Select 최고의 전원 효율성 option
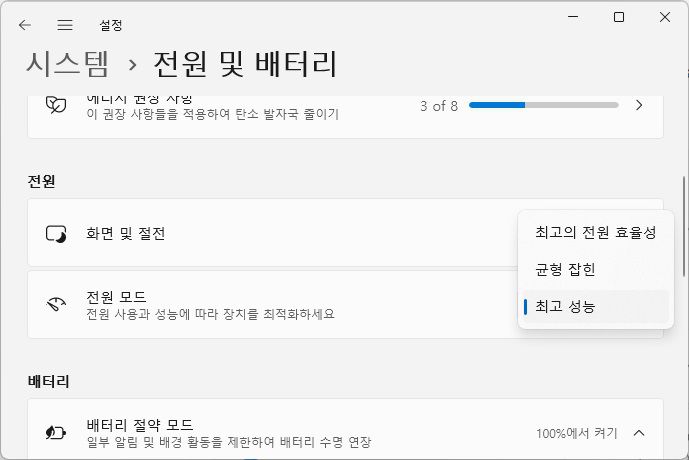 (595, 232)
